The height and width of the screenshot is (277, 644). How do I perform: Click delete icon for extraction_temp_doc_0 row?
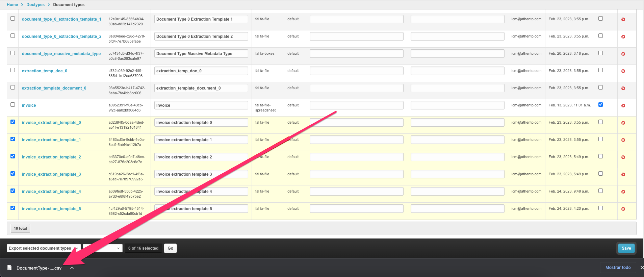[x=623, y=71]
